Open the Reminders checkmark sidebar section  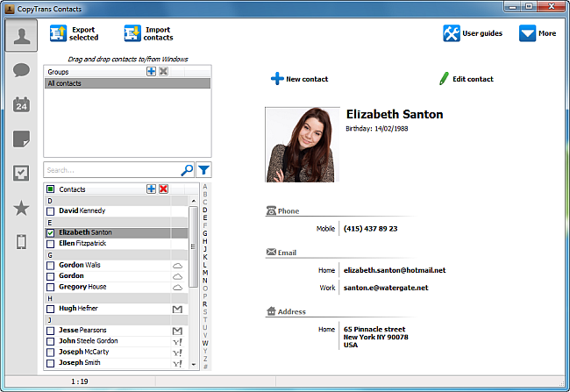point(21,173)
